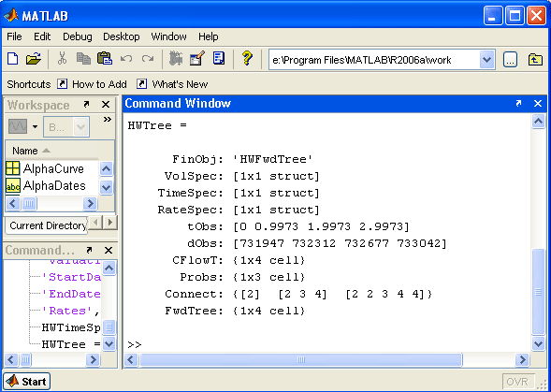Click the How to Add shortcut icon
This screenshot has width=551, height=392.
tap(62, 84)
